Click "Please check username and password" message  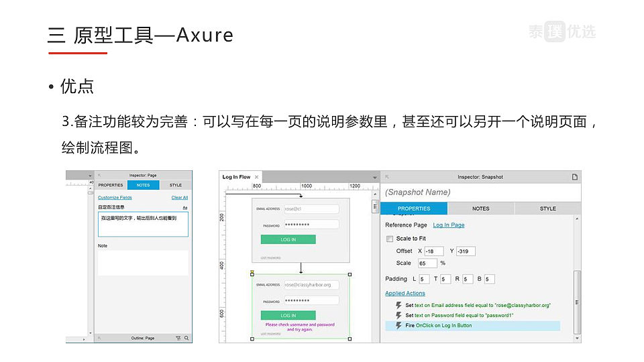[300, 326]
